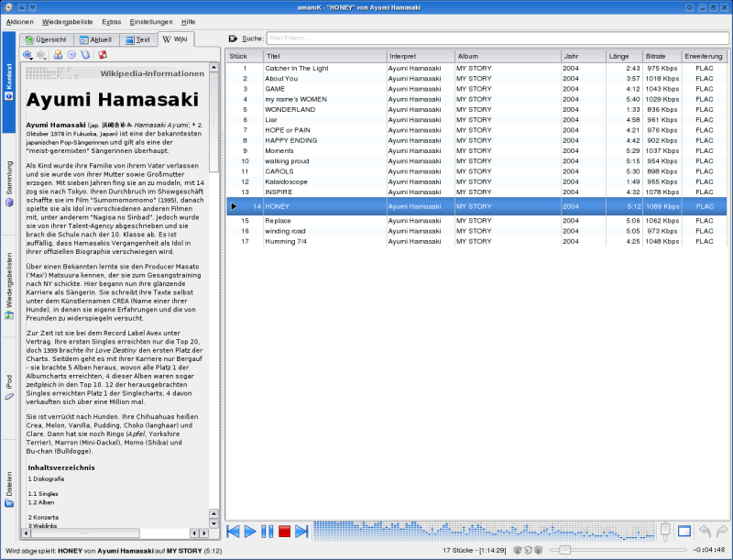Viewport: 733px width, 560px height.
Task: Sort playlist by the Stück column header
Action: click(x=245, y=56)
